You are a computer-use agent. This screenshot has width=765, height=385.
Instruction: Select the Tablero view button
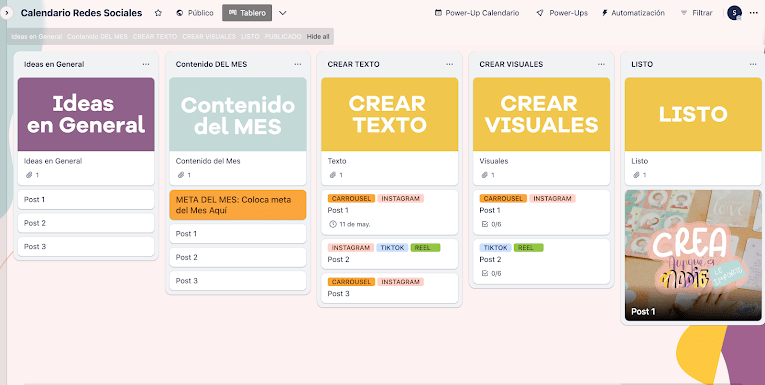point(247,13)
